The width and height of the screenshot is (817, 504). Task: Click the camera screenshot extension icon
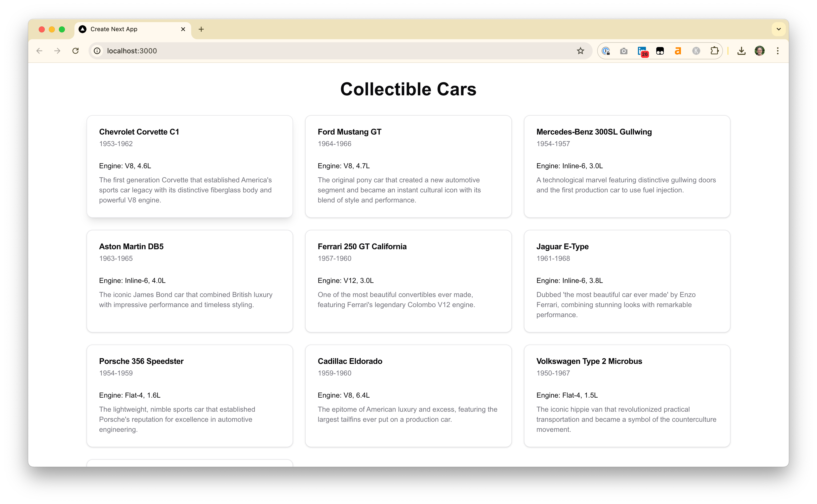(x=624, y=51)
